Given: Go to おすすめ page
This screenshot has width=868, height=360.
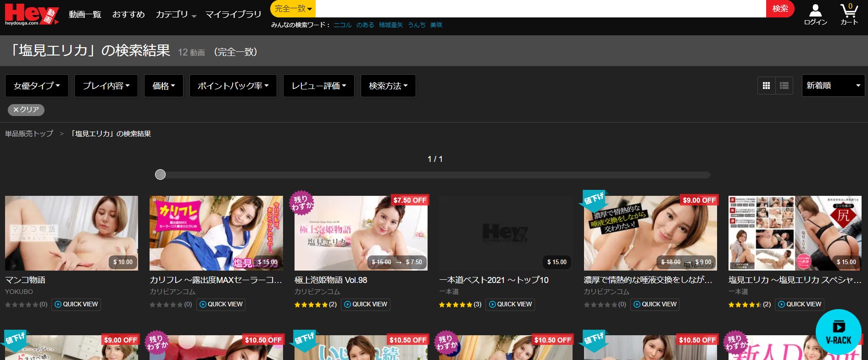Looking at the screenshot, I should click(x=128, y=15).
